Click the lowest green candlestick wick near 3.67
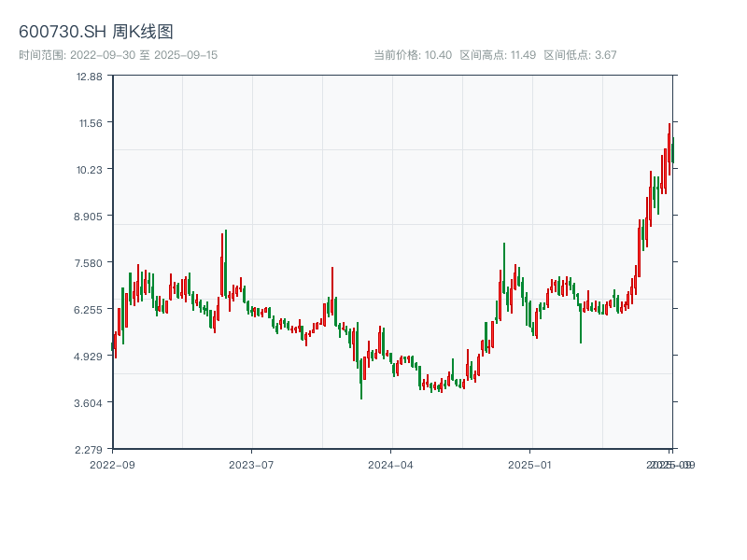Viewport: 747px width, 560px height. pyautogui.click(x=361, y=379)
